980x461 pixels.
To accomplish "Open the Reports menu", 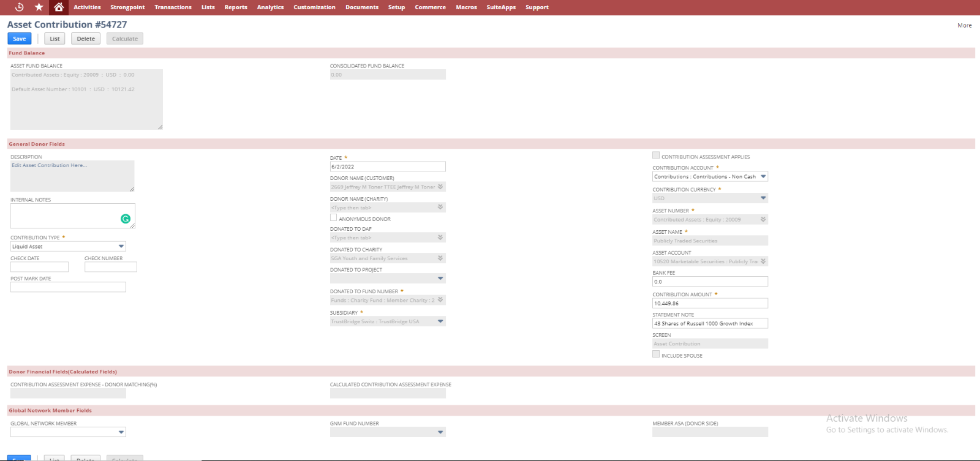I will click(236, 7).
